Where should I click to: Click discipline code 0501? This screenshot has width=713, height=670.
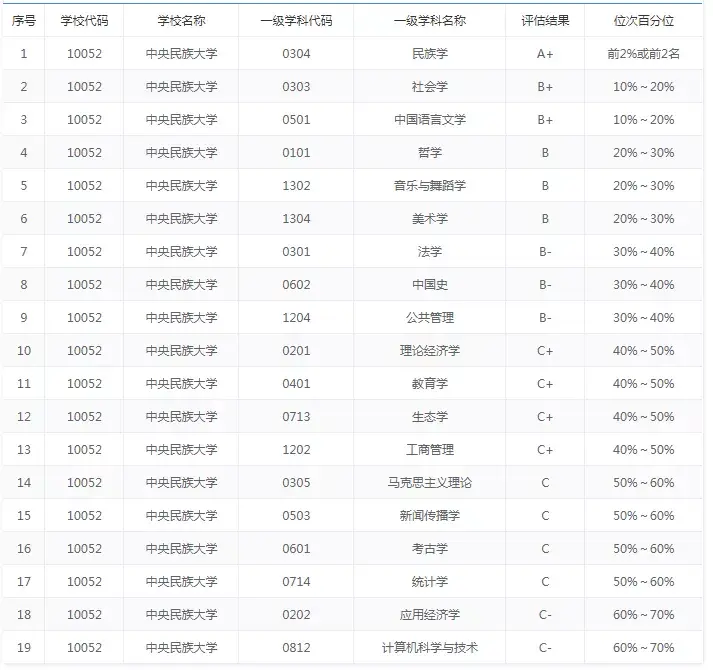(296, 120)
